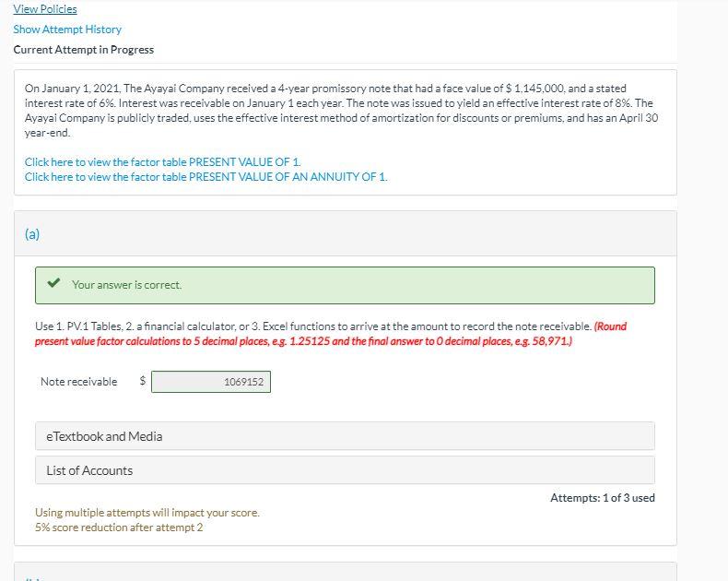Click the part (a) section header
The width and height of the screenshot is (728, 581).
(x=345, y=233)
